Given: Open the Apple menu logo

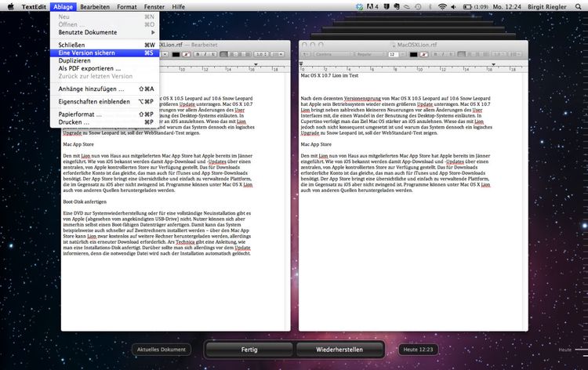Looking at the screenshot, I should 9,6.
